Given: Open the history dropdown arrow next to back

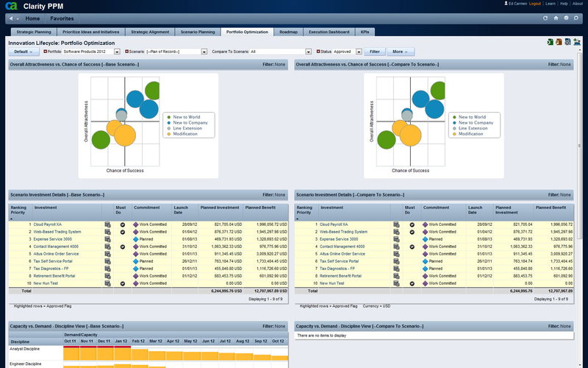Looking at the screenshot, I should coord(18,19).
